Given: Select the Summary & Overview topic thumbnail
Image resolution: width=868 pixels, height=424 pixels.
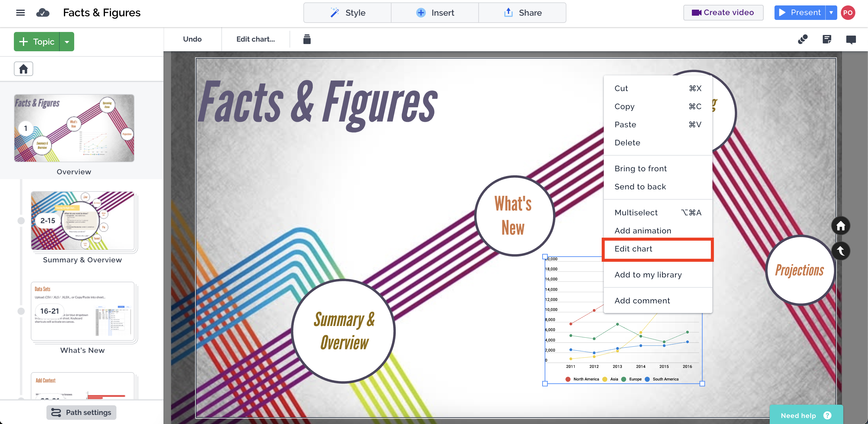Looking at the screenshot, I should (x=83, y=221).
